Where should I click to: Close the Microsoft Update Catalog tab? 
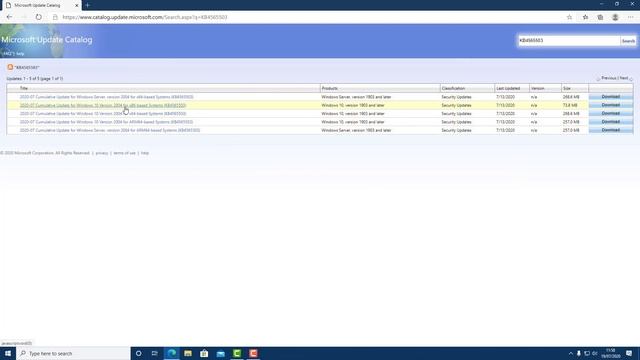tap(76, 5)
